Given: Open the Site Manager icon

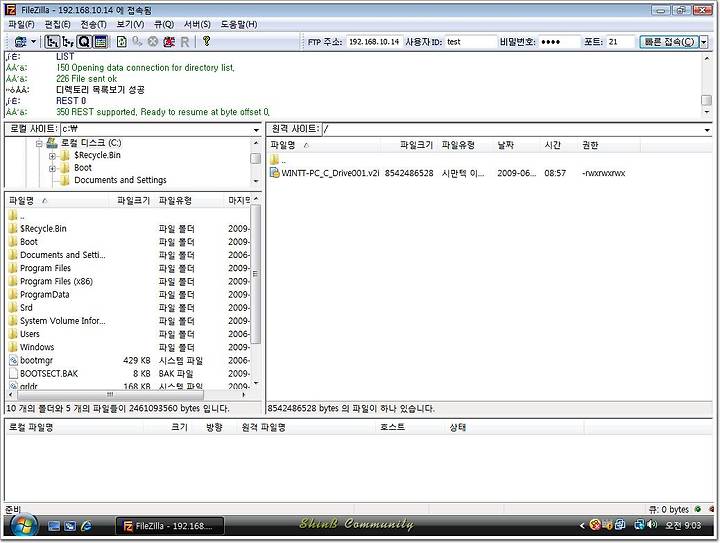Looking at the screenshot, I should [x=20, y=42].
